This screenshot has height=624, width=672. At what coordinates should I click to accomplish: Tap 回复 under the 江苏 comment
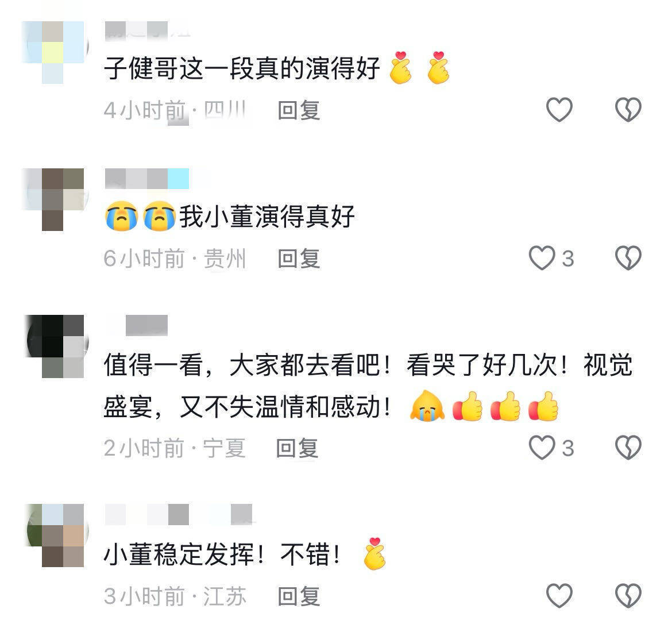click(299, 596)
